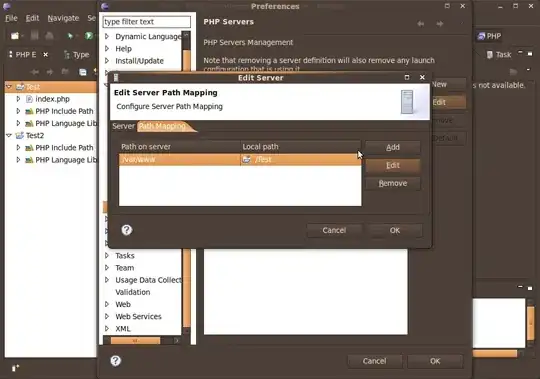
Task: Expand the XML preferences node
Action: [107, 328]
